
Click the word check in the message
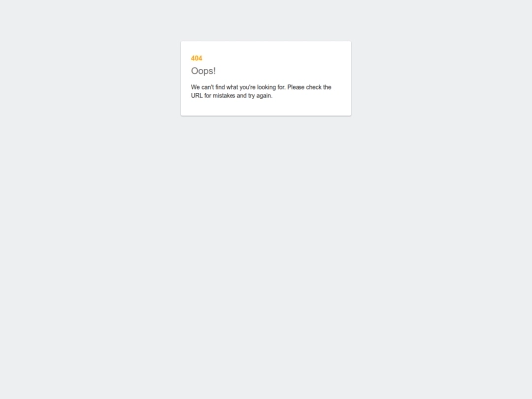(314, 87)
